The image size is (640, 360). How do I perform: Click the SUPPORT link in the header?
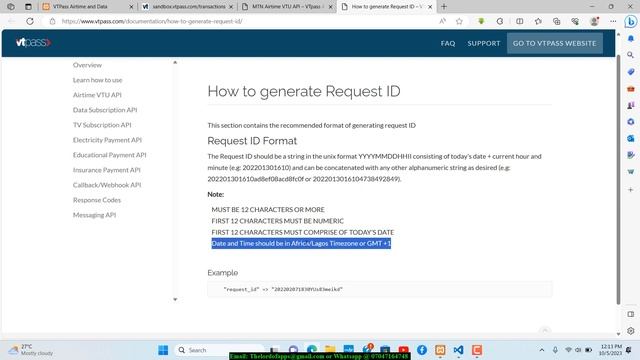[484, 43]
